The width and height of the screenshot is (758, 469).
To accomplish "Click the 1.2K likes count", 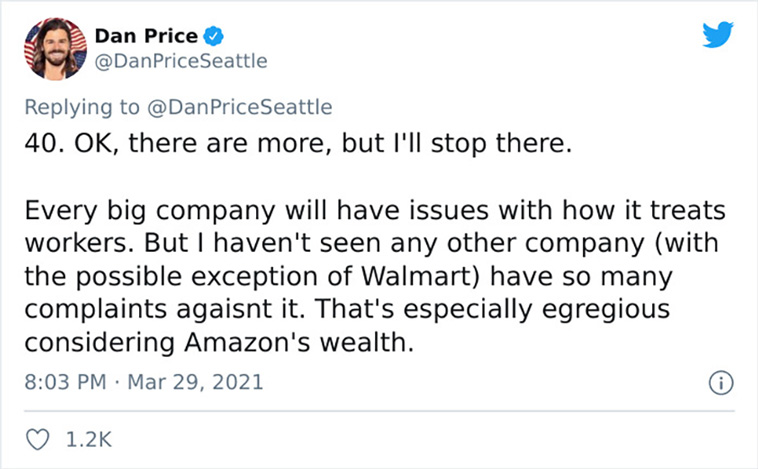I will [x=88, y=440].
